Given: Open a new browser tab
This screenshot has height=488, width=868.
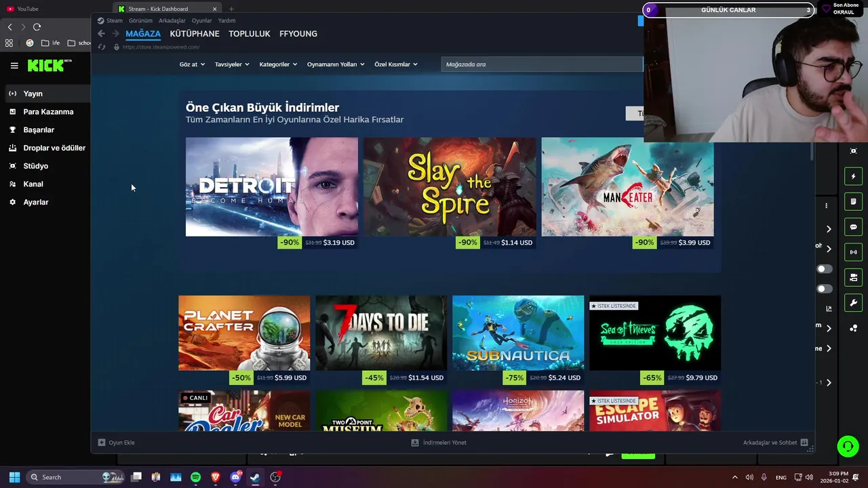Looking at the screenshot, I should [231, 9].
